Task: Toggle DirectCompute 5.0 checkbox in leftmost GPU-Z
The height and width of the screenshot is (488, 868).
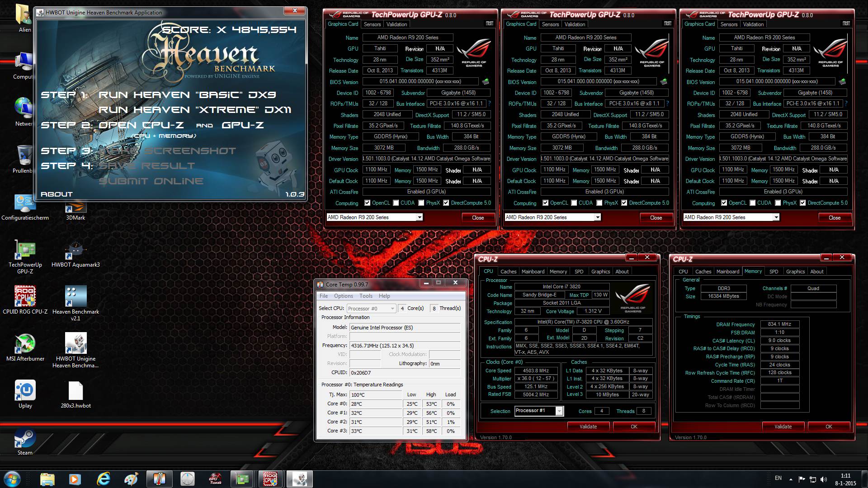Action: click(446, 203)
